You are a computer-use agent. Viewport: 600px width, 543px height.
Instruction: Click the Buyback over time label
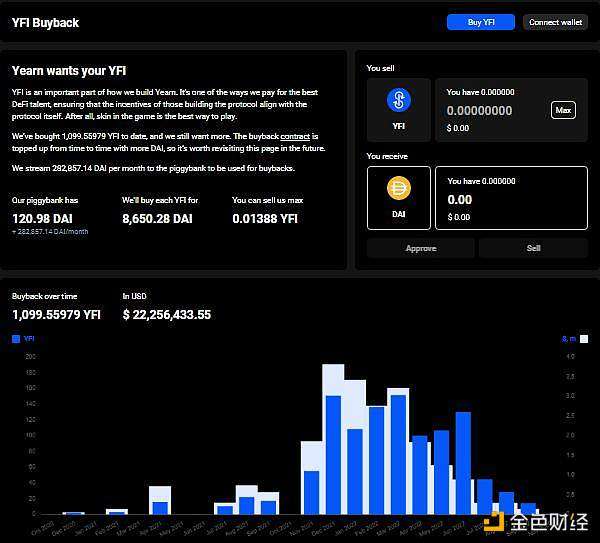(x=44, y=296)
